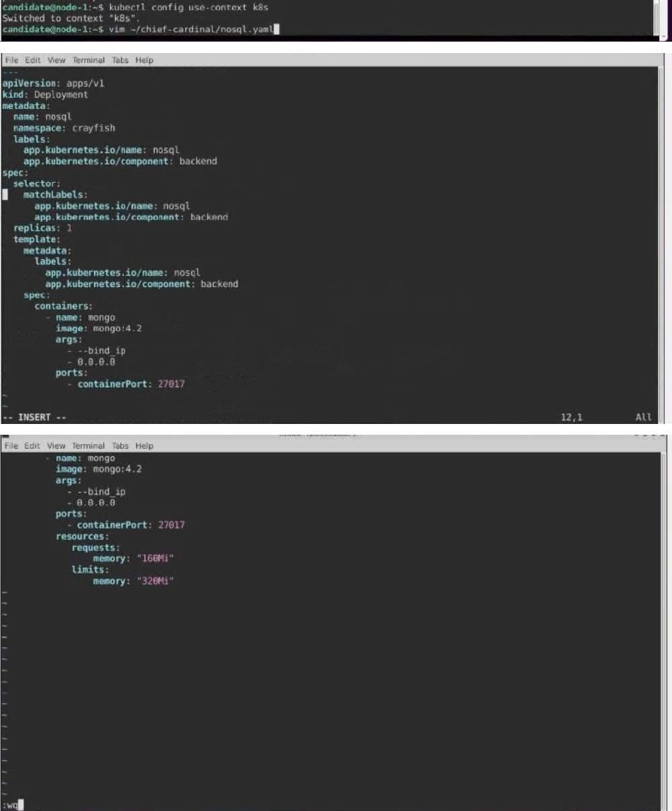Open Tabs menu in the :wq terminal

coord(120,445)
